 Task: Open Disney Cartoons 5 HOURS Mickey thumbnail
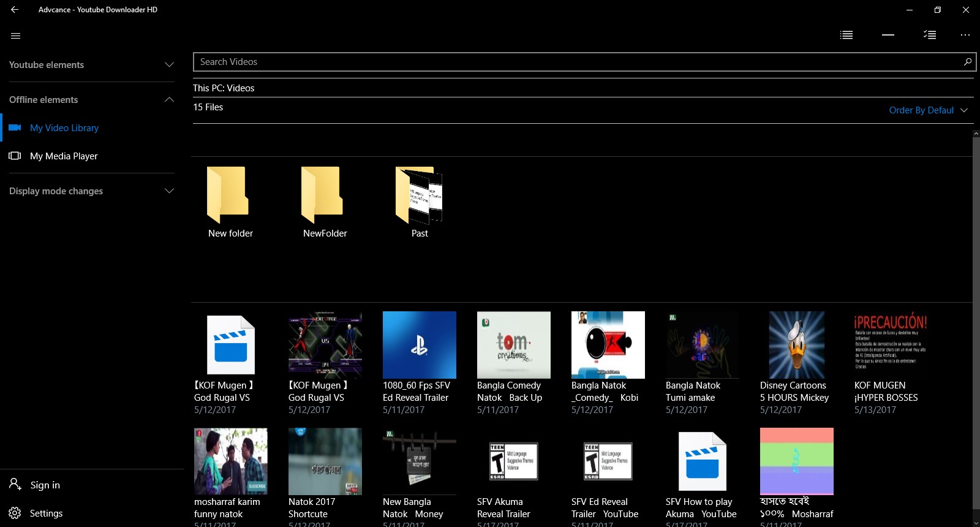(797, 345)
